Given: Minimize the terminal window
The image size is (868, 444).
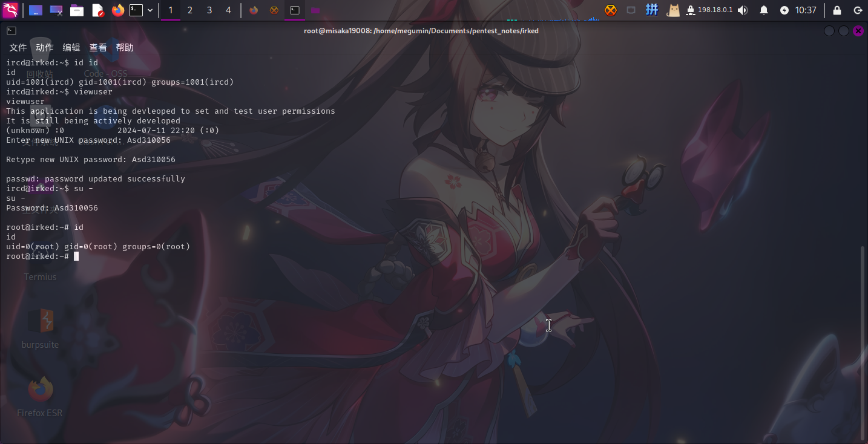Looking at the screenshot, I should [829, 31].
